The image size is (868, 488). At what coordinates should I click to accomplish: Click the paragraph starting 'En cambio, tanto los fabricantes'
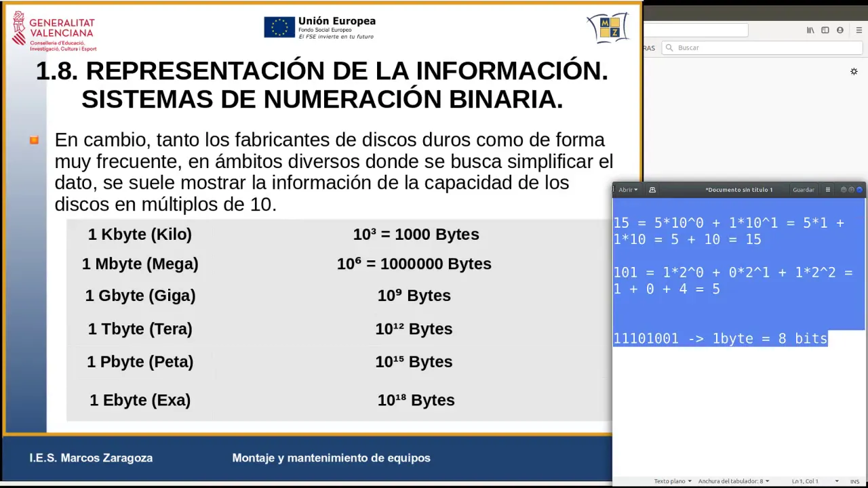tap(334, 172)
